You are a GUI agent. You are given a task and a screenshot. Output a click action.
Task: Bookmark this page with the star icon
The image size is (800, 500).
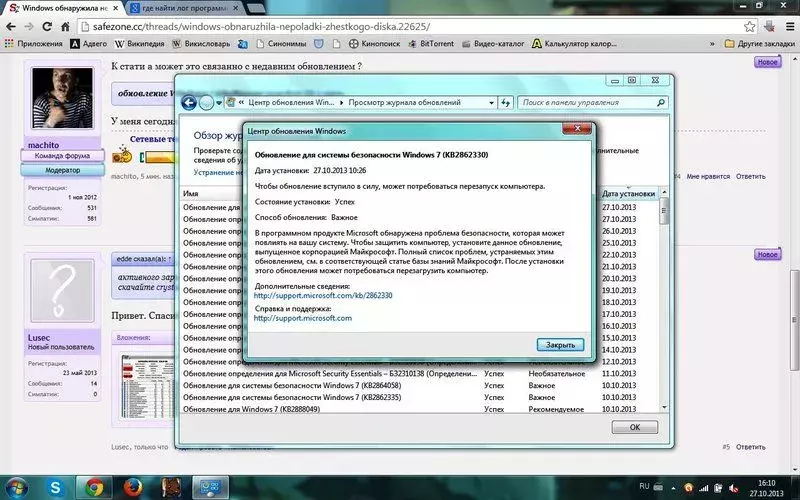749,27
